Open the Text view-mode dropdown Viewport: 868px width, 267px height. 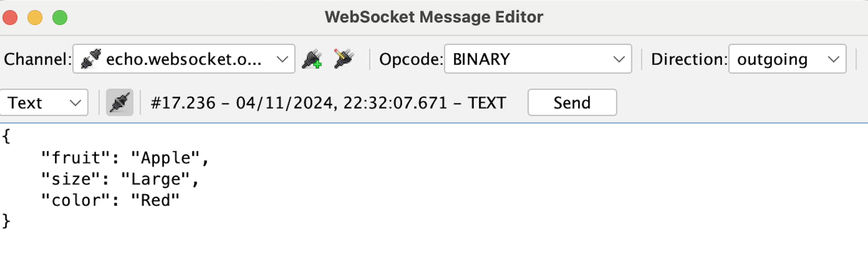44,102
